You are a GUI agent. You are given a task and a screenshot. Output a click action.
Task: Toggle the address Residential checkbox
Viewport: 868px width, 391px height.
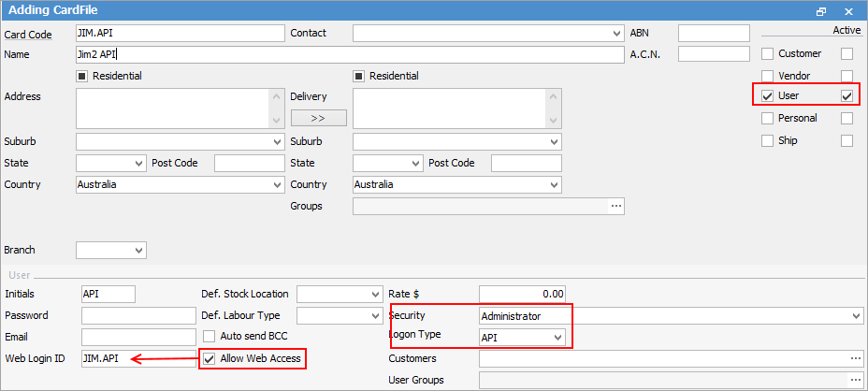click(82, 76)
